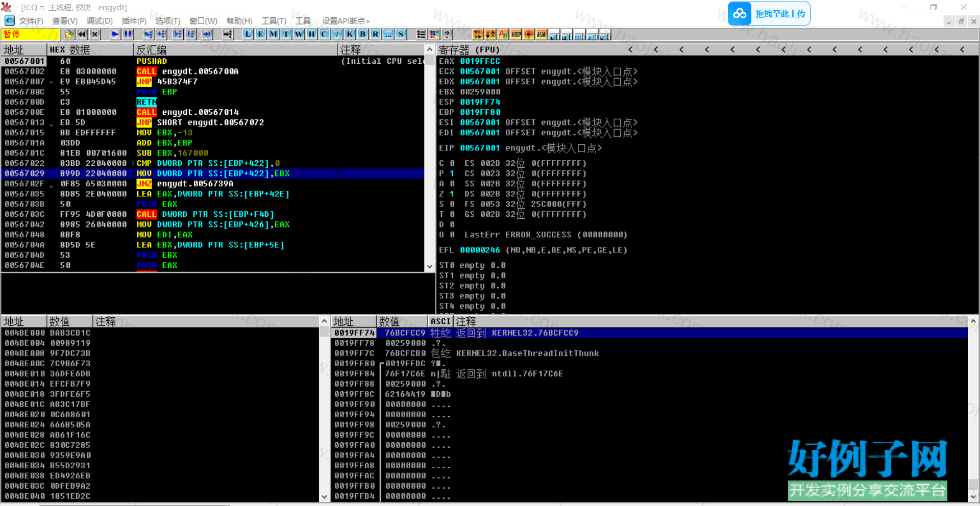Click disassembly pane scroll down arrow
The height and width of the screenshot is (506, 980).
click(429, 266)
